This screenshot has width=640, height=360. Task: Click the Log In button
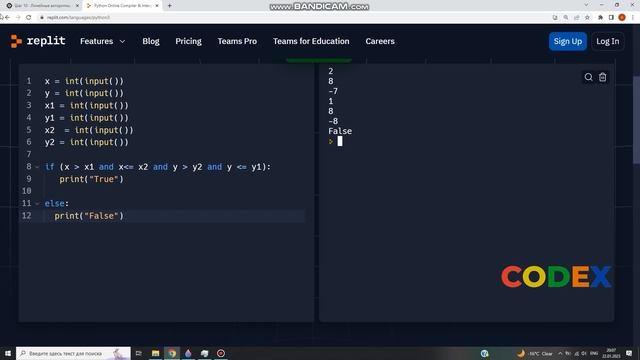(607, 41)
